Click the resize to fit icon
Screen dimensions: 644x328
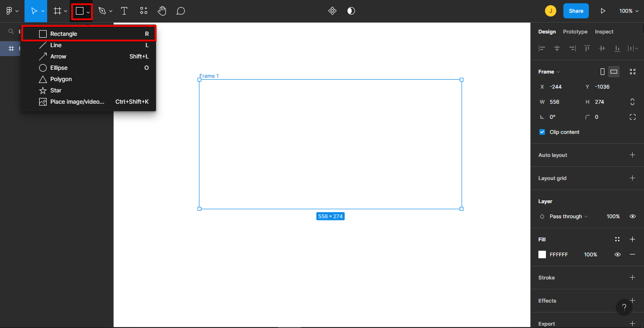click(x=632, y=72)
